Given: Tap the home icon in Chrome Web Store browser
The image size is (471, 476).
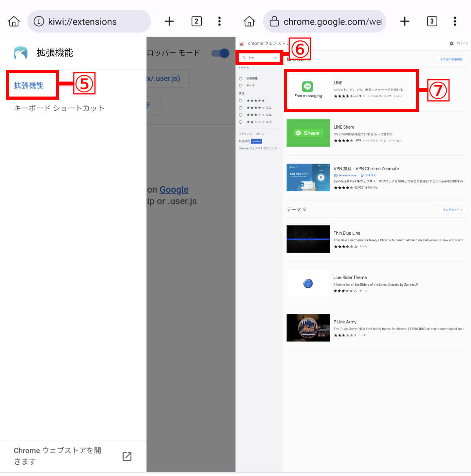Looking at the screenshot, I should click(249, 21).
